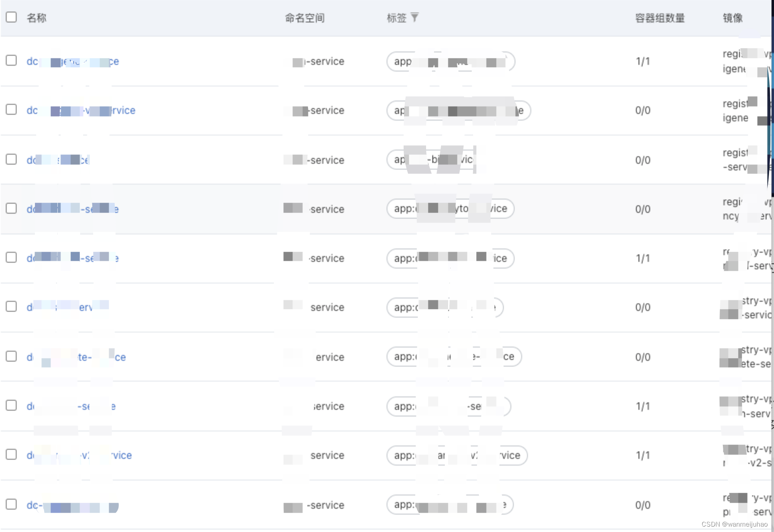Viewport: 774px width, 532px height.
Task: Check the row whose name contains 'v2…rvice'
Action: coord(11,454)
